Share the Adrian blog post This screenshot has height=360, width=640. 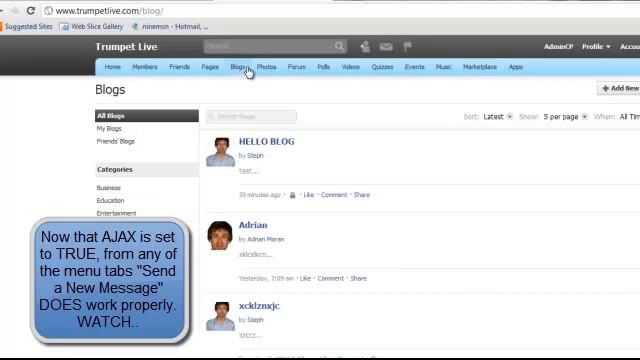click(358, 278)
